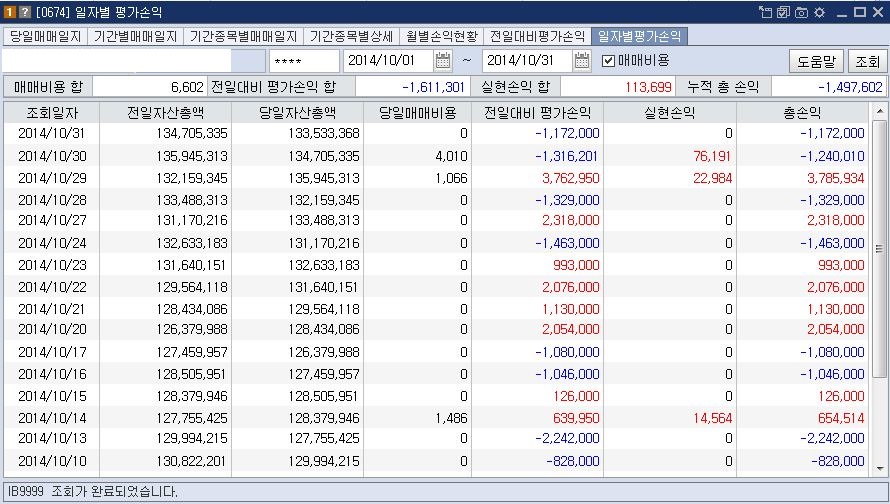Switch to the 기간별매매일지 tab
Screen dimensions: 890x504
(x=136, y=37)
